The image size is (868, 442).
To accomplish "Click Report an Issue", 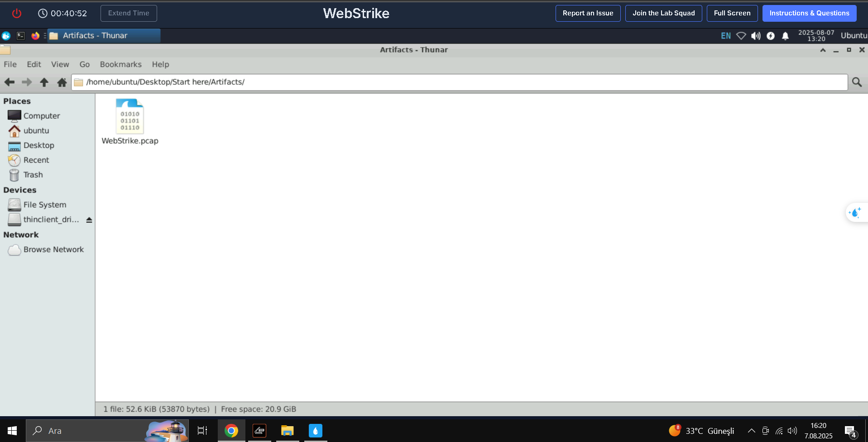I will point(588,13).
